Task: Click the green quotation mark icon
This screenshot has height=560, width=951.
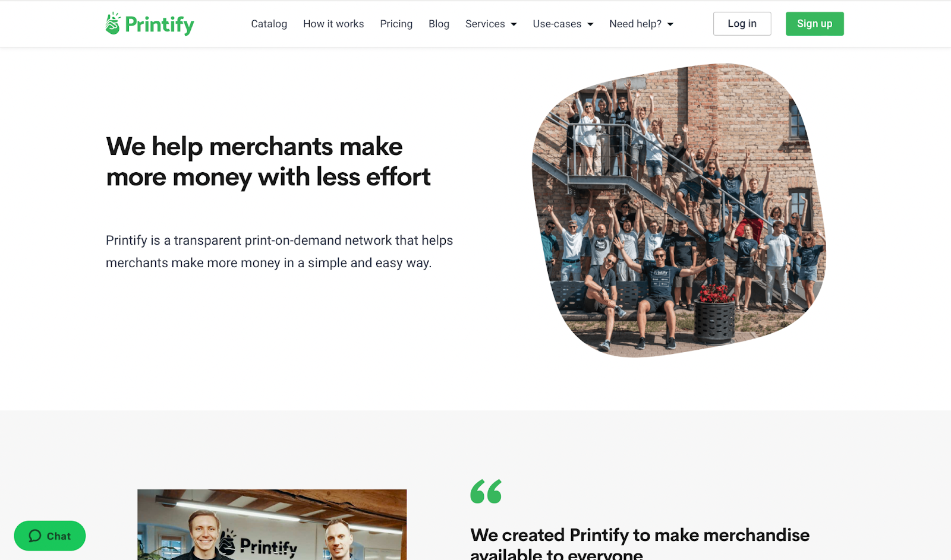Action: coord(486,492)
